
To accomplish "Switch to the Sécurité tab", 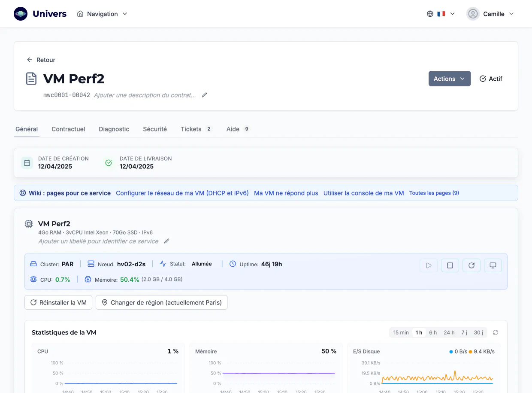I will point(155,129).
